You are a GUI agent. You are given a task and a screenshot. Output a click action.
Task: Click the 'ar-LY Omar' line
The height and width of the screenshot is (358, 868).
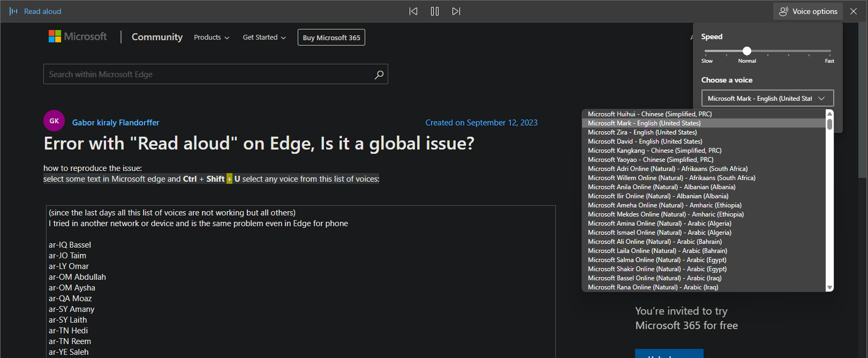pyautogui.click(x=69, y=266)
